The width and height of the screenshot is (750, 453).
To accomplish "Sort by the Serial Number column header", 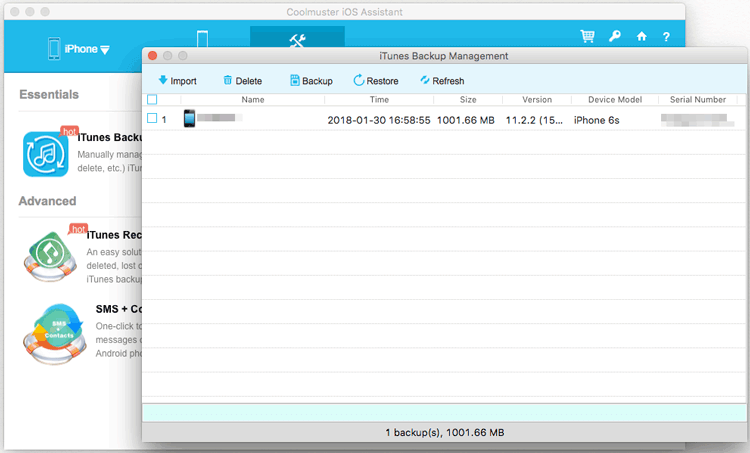I will [x=697, y=99].
